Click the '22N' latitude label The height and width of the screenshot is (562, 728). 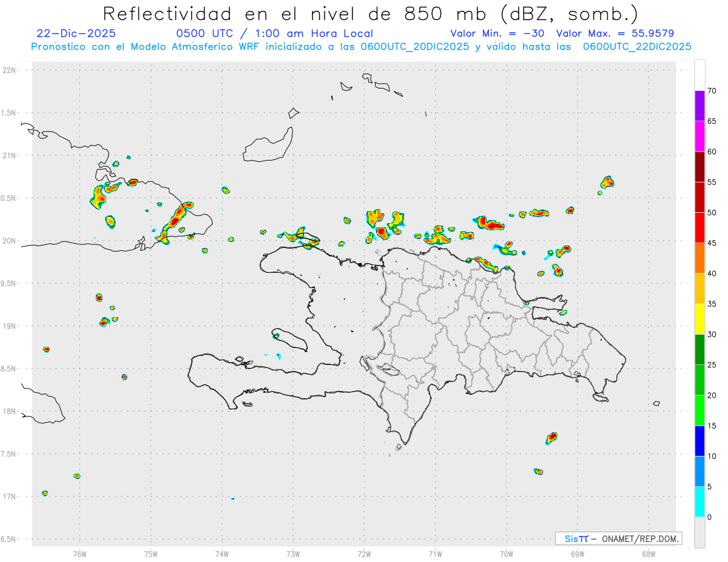(10, 70)
